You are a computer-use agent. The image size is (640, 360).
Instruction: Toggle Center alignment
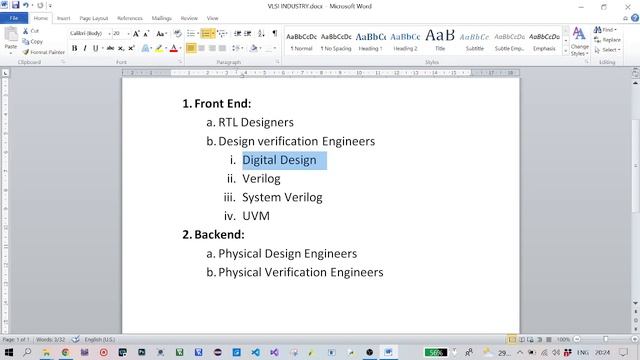click(202, 48)
